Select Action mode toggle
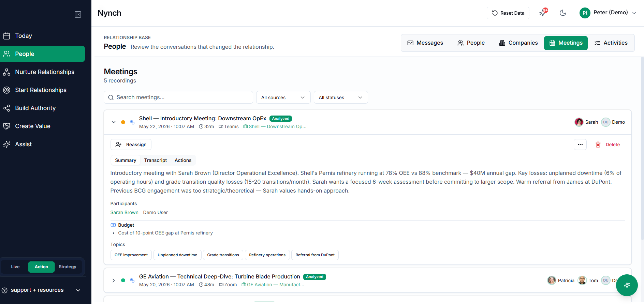The image size is (644, 304). coord(41,267)
